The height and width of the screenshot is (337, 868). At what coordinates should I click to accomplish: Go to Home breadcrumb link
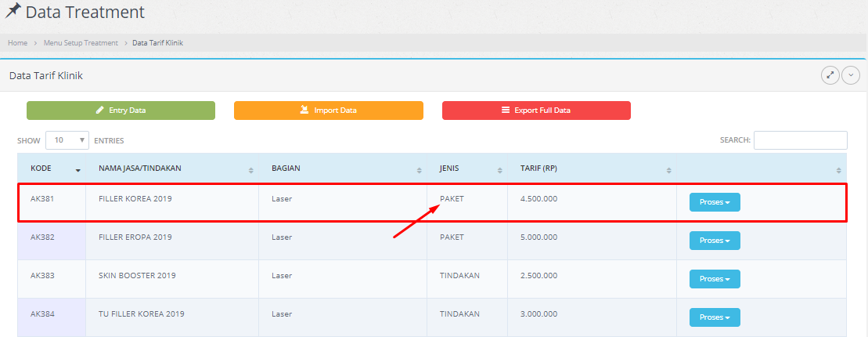click(18, 42)
